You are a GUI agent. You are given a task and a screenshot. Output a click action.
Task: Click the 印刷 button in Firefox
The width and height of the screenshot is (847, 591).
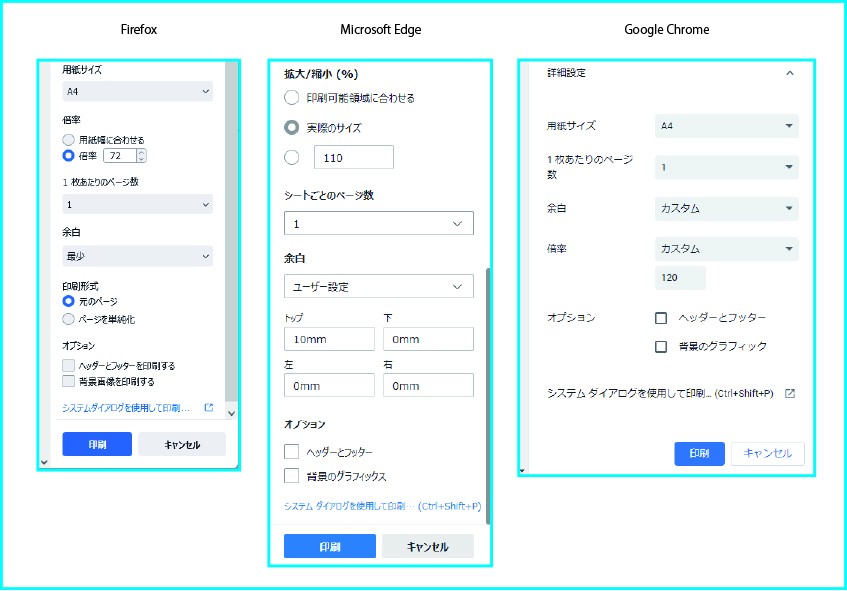tap(97, 444)
